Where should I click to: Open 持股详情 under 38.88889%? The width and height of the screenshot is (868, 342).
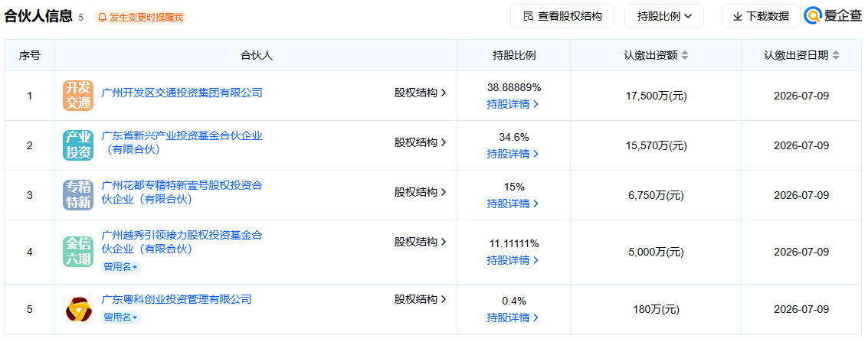(513, 104)
